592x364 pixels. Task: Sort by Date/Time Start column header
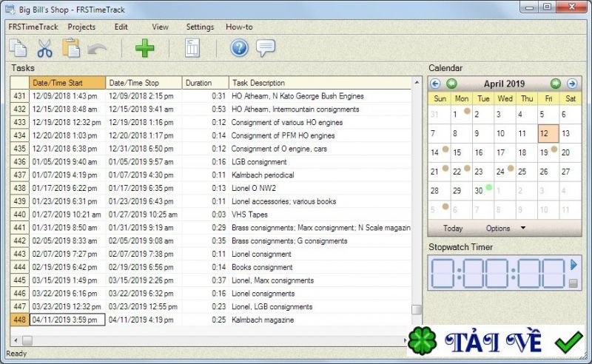(67, 83)
